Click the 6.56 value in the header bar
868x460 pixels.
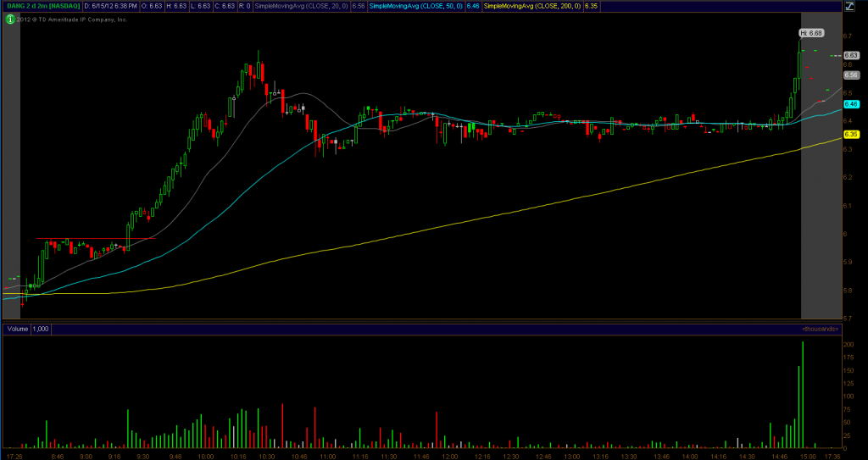pyautogui.click(x=359, y=7)
